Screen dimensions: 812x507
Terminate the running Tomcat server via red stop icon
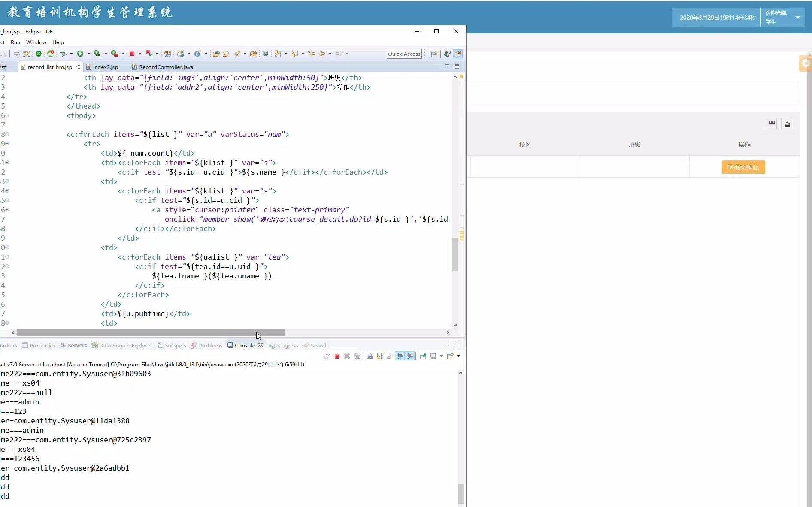click(337, 356)
